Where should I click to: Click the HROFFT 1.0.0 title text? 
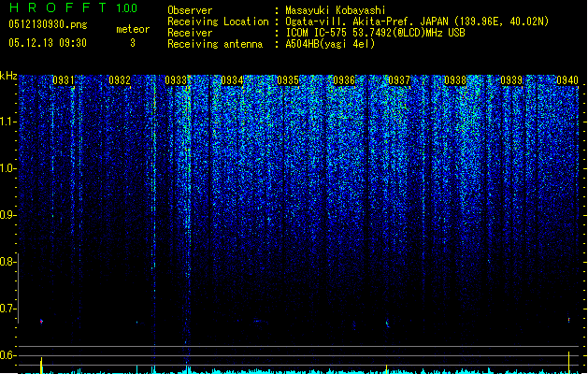pyautogui.click(x=73, y=7)
